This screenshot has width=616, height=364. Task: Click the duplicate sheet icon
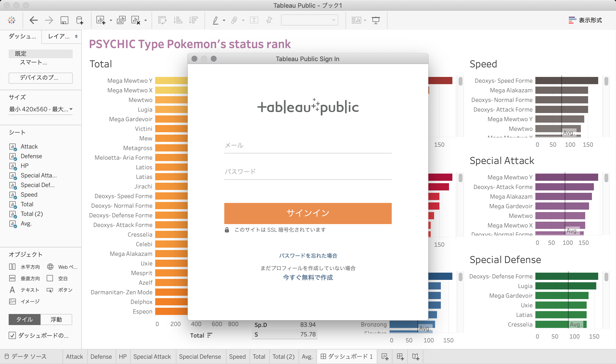click(121, 20)
